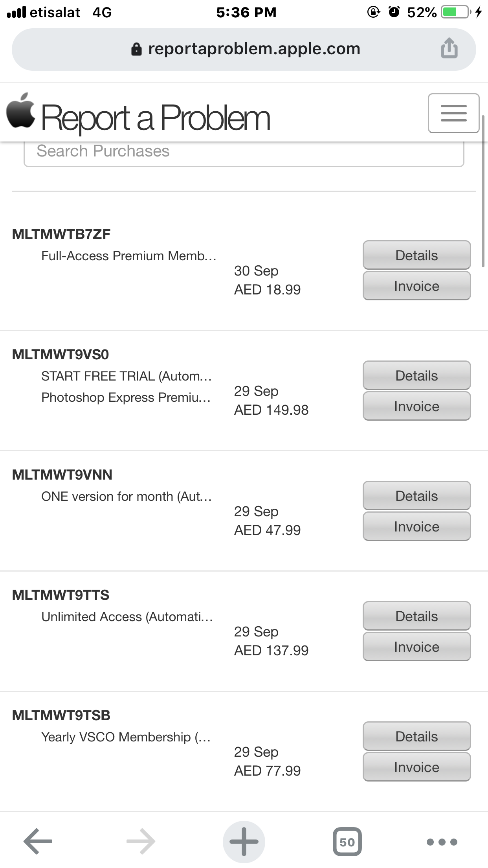The width and height of the screenshot is (488, 868).
Task: View Details for Yearly VSCO Membership
Action: coord(416,736)
